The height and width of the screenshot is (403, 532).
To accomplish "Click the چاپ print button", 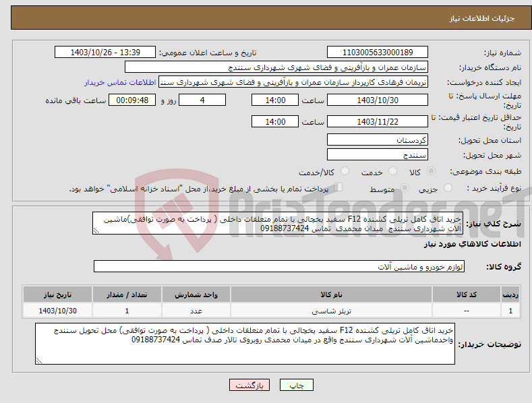I will [296, 385].
